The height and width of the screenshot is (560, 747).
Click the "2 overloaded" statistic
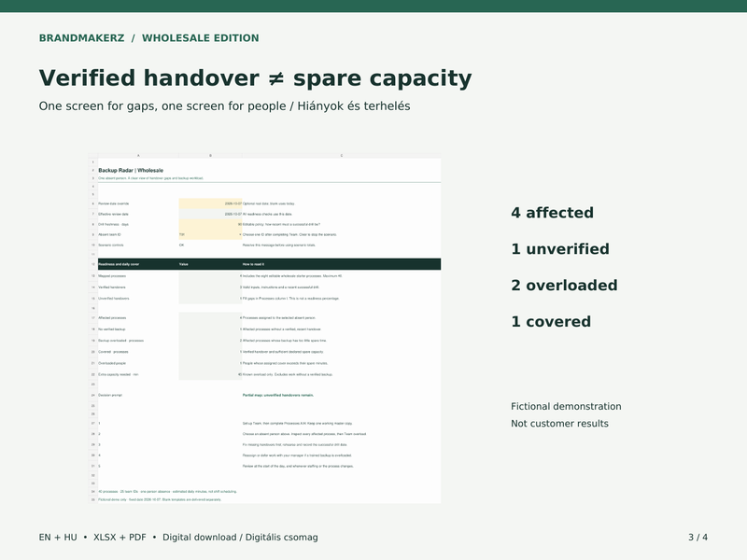564,286
